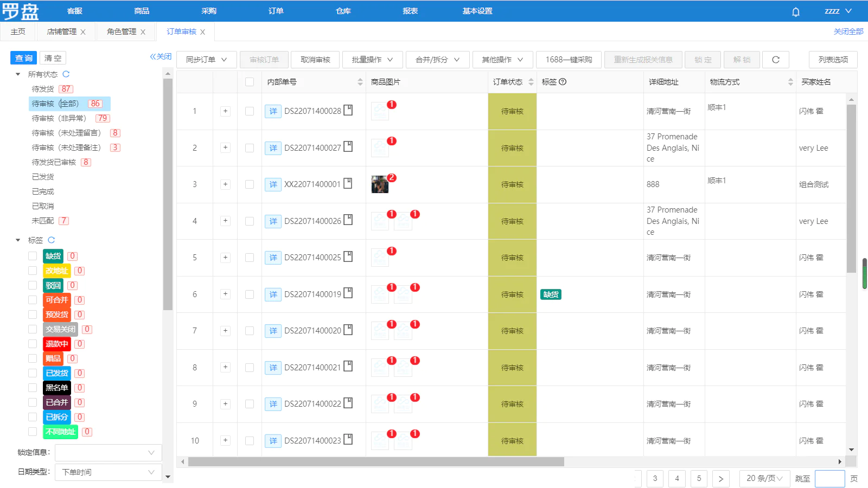Click 详 detail icon for order XX22071400001
868x488 pixels.
point(273,184)
